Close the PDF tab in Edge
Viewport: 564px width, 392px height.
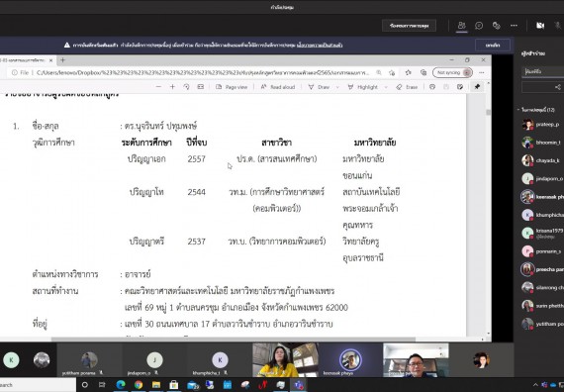point(51,60)
